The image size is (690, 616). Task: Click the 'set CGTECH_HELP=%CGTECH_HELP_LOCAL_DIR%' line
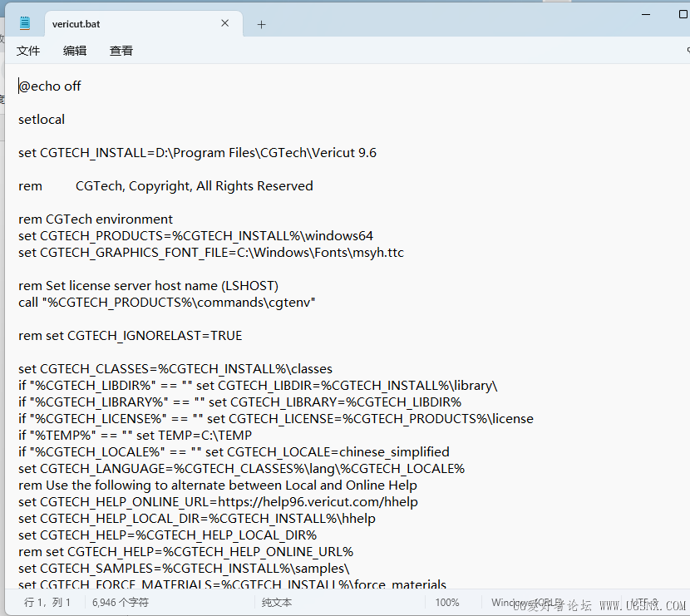168,535
